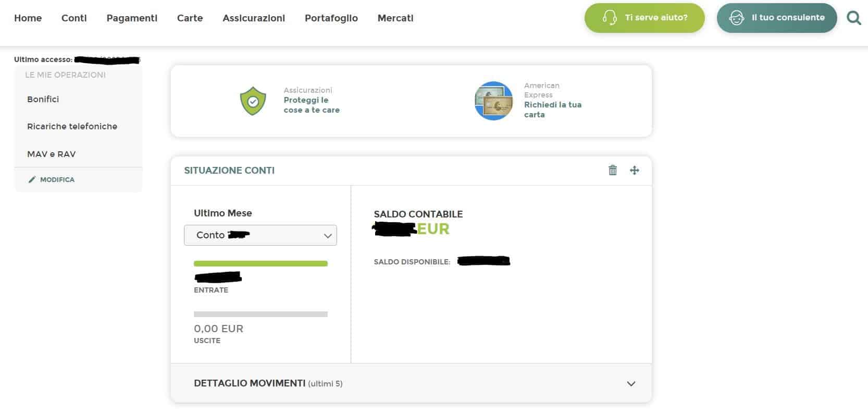Click the SITUAZIONE CONTI heading
Image resolution: width=868 pixels, height=412 pixels.
coord(229,171)
